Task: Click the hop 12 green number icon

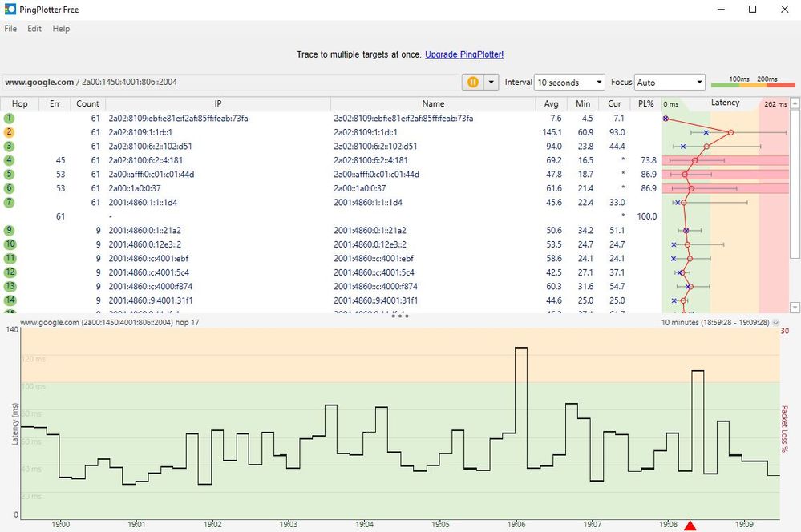Action: pyautogui.click(x=10, y=272)
